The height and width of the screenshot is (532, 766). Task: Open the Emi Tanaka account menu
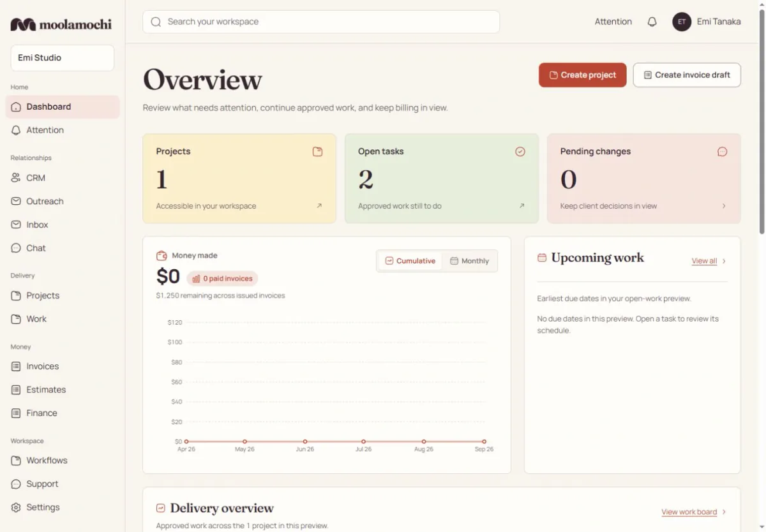coord(707,22)
